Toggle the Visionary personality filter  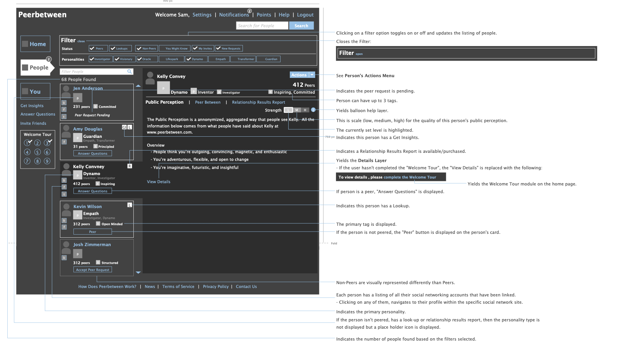click(124, 59)
